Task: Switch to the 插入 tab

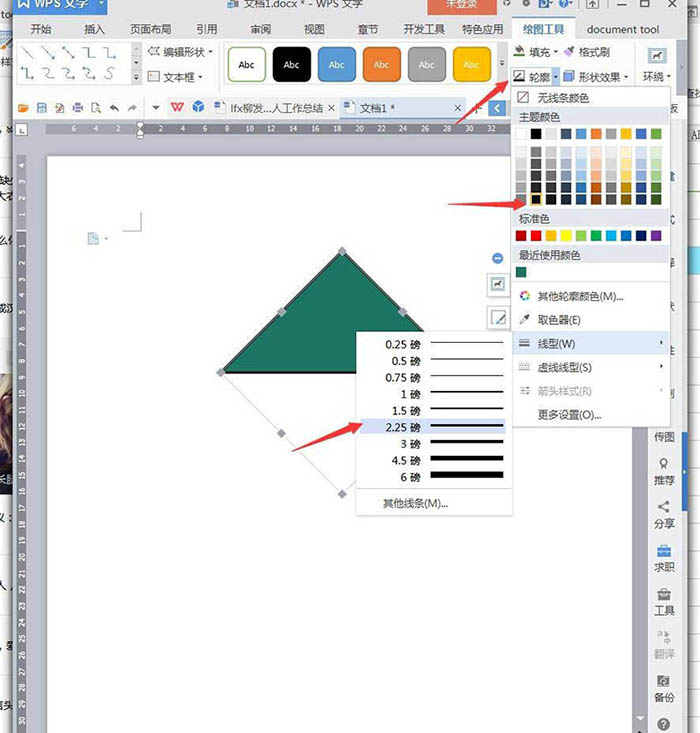Action: tap(94, 29)
